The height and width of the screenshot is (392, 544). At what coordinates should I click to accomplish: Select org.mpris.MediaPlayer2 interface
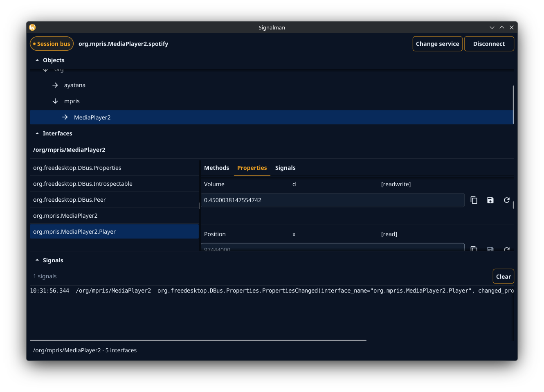tap(114, 216)
